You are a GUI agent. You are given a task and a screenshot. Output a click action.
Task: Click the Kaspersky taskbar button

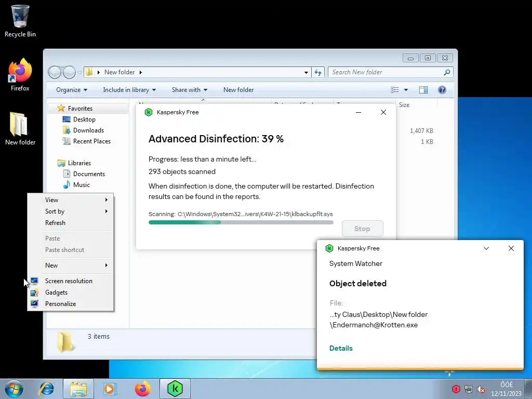(175, 389)
